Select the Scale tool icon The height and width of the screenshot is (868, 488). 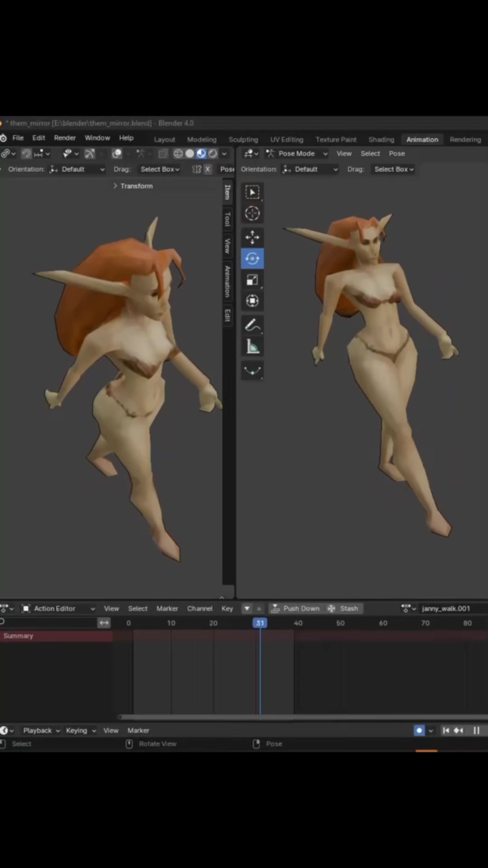[252, 280]
